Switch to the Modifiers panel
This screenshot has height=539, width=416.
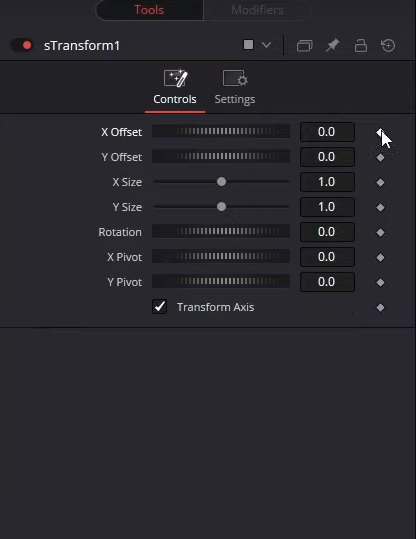coord(257,10)
